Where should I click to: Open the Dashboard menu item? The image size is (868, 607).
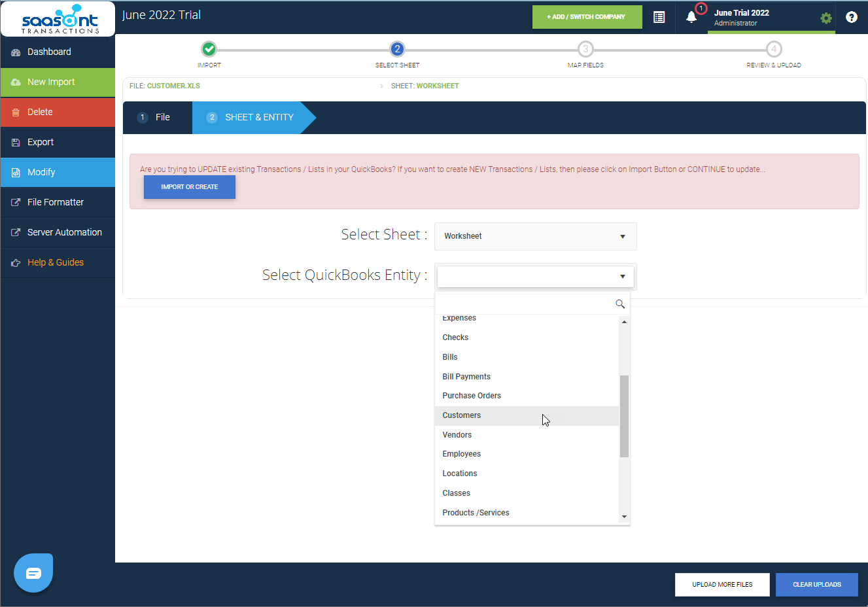pyautogui.click(x=49, y=52)
